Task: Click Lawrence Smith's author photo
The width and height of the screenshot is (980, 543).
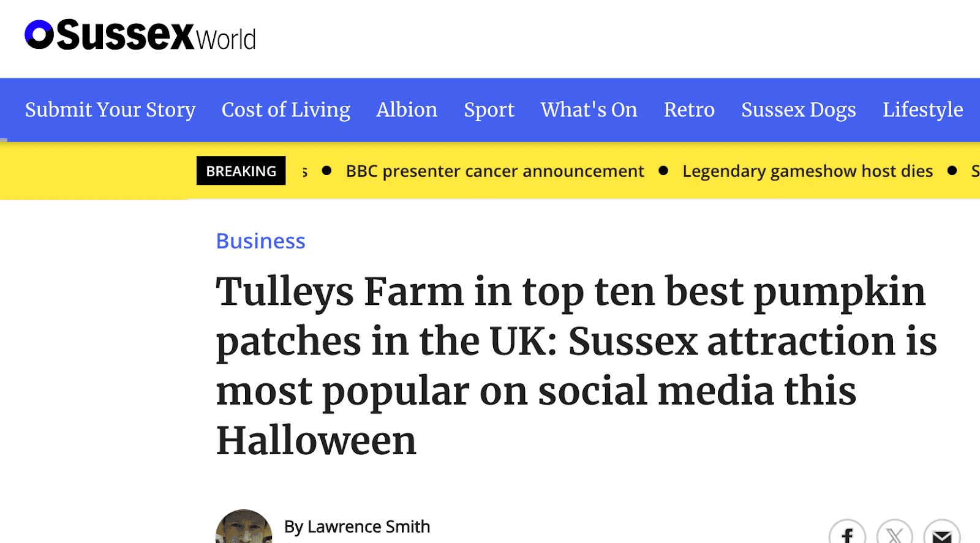Action: 244,529
